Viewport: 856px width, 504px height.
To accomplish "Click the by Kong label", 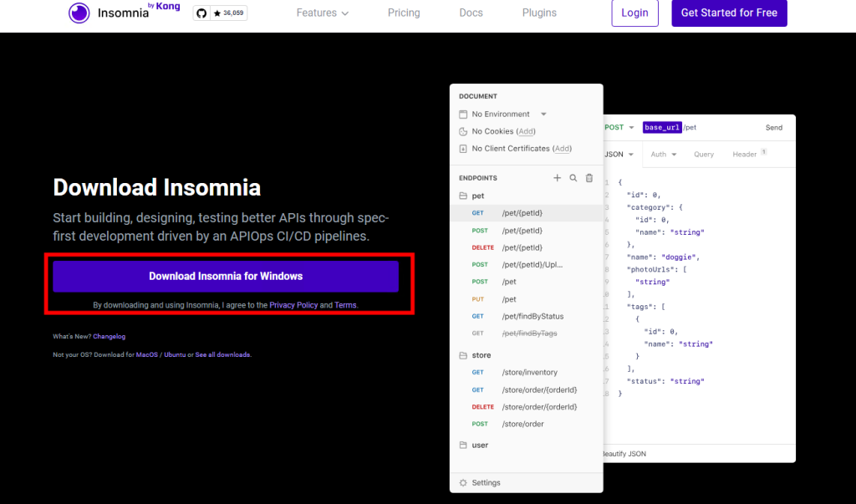I will pos(164,6).
